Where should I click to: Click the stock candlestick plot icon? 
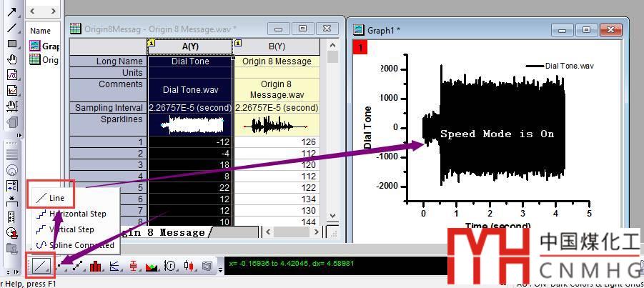(189, 266)
